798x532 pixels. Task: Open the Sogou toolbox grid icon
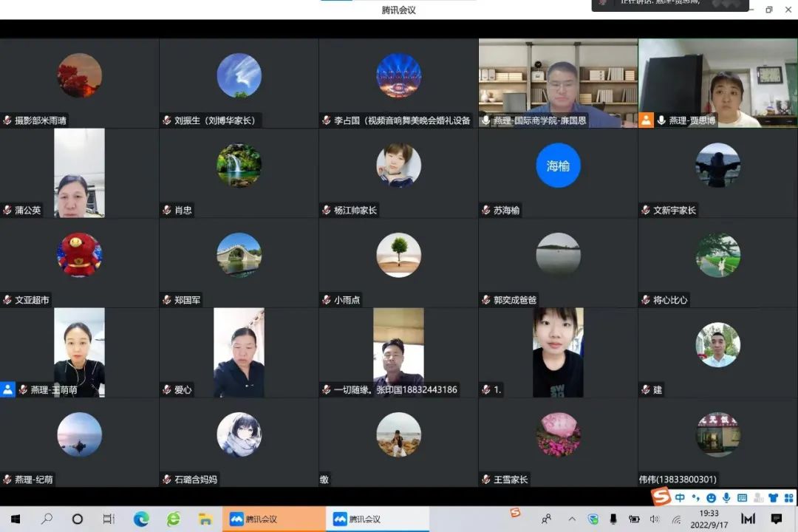coord(788,498)
